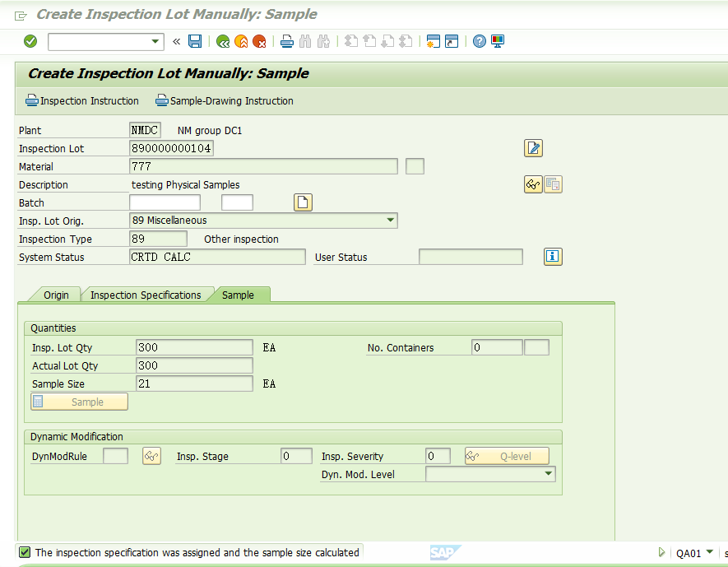Viewport: 728px width, 567px height.
Task: Expand the Insp. Lot Orig. dropdown
Action: tap(391, 220)
